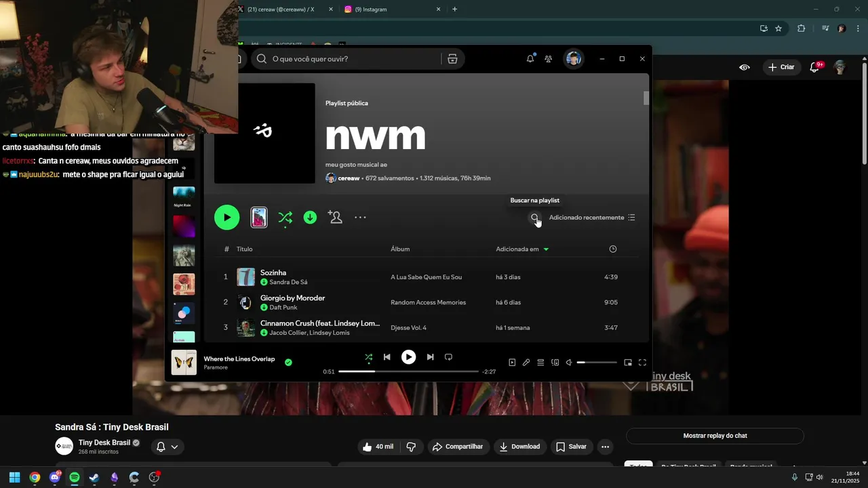The image size is (868, 488).
Task: Open the YouTube video more actions menu
Action: (x=605, y=447)
